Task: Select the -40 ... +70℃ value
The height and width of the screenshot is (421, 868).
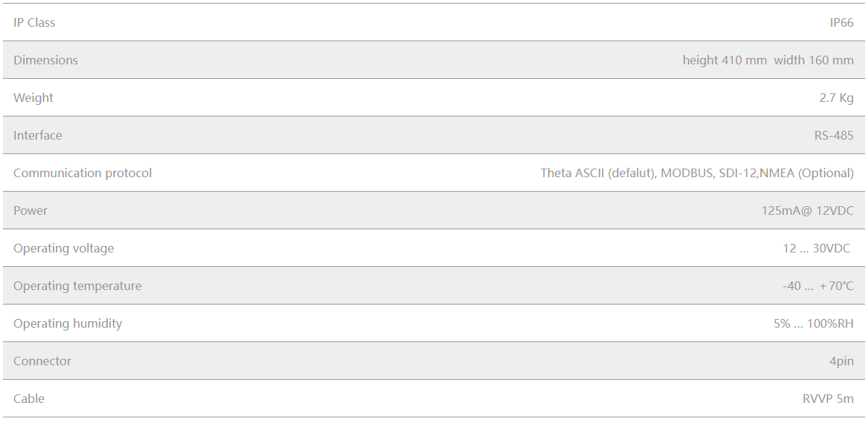Action: click(x=817, y=286)
